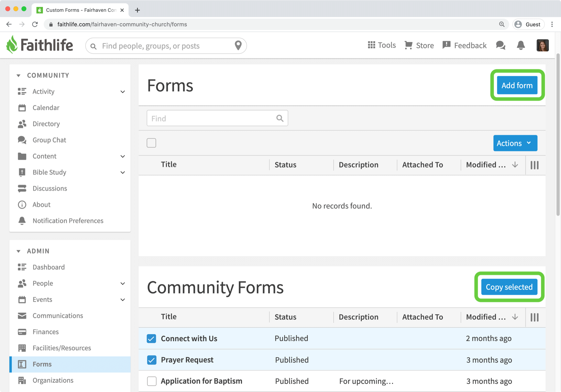Collapse the COMMUNITY section triangle
Image resolution: width=561 pixels, height=392 pixels.
coord(18,76)
